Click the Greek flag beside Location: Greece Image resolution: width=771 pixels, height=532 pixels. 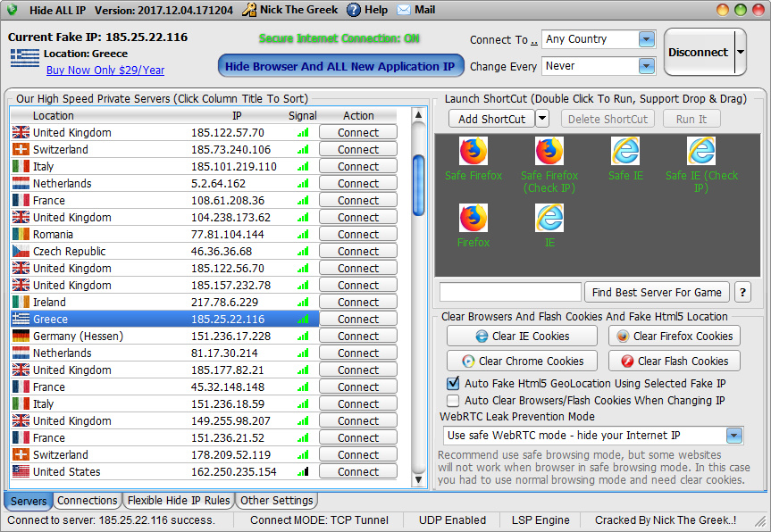pos(25,58)
